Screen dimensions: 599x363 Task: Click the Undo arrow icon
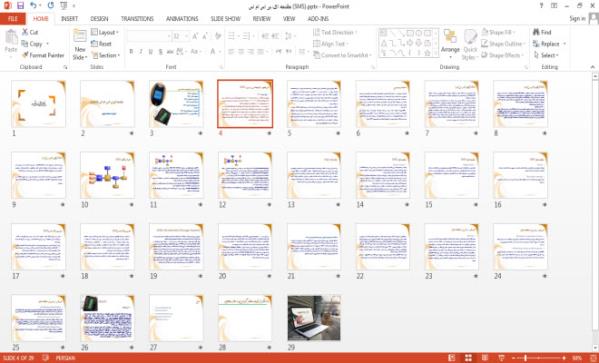33,6
